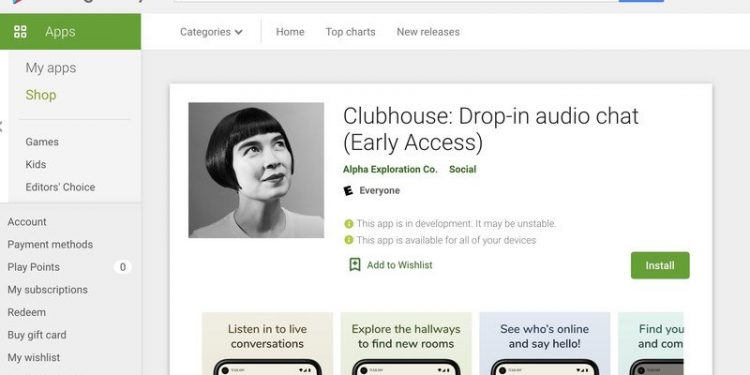Open the Top charts tab

click(x=350, y=32)
